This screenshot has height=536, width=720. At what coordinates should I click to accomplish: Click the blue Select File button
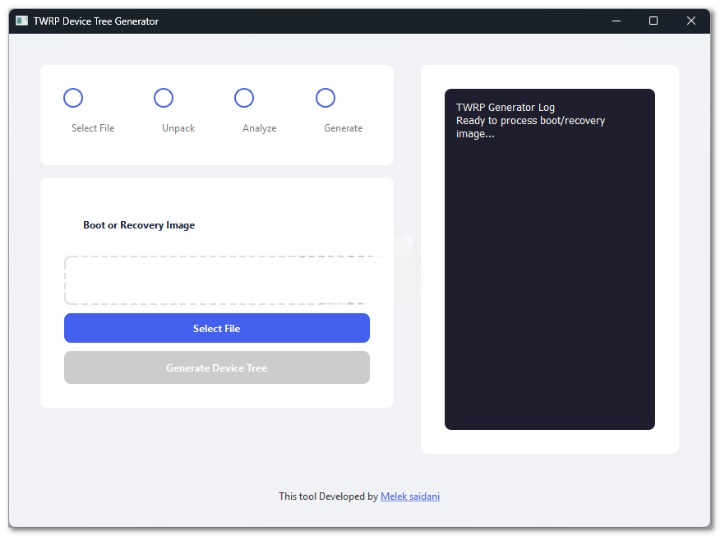click(x=217, y=328)
